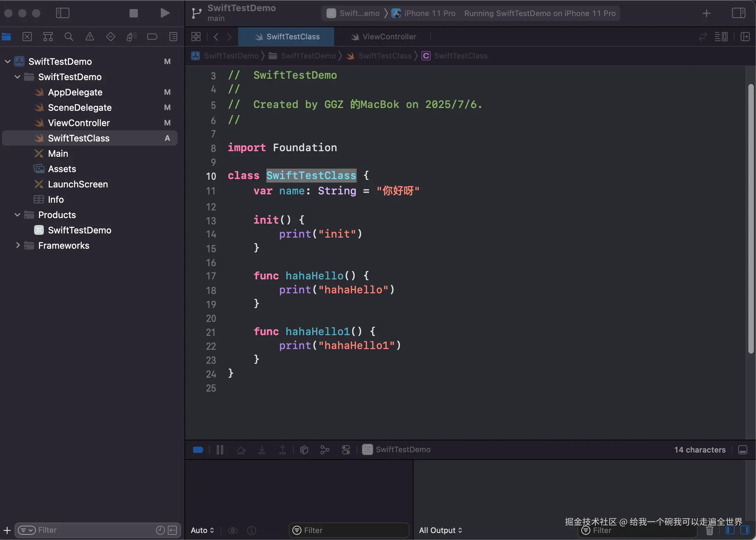Toggle the left navigator sidebar
This screenshot has width=756, height=540.
[63, 13]
